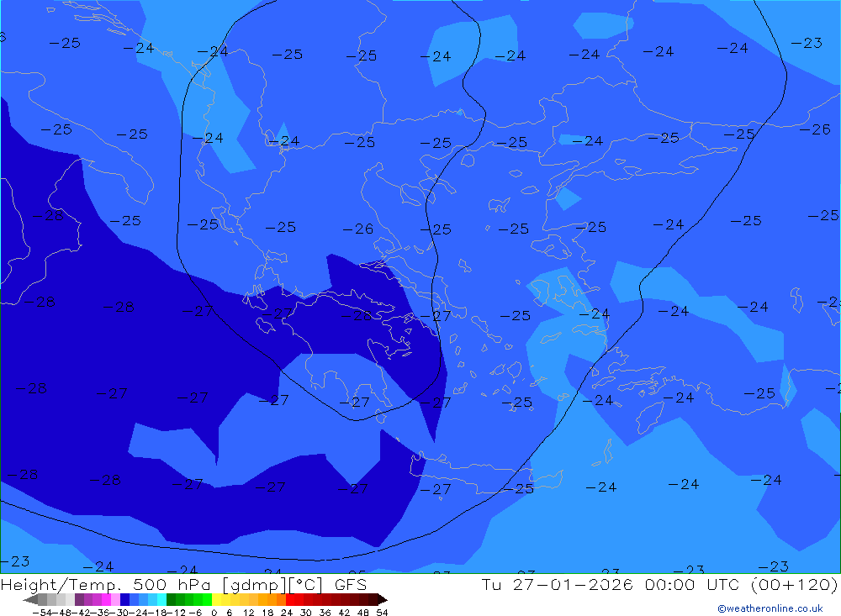This screenshot has height=616, width=841.
Task: Select the dark navy blue legend swatch
Action: pos(124,599)
